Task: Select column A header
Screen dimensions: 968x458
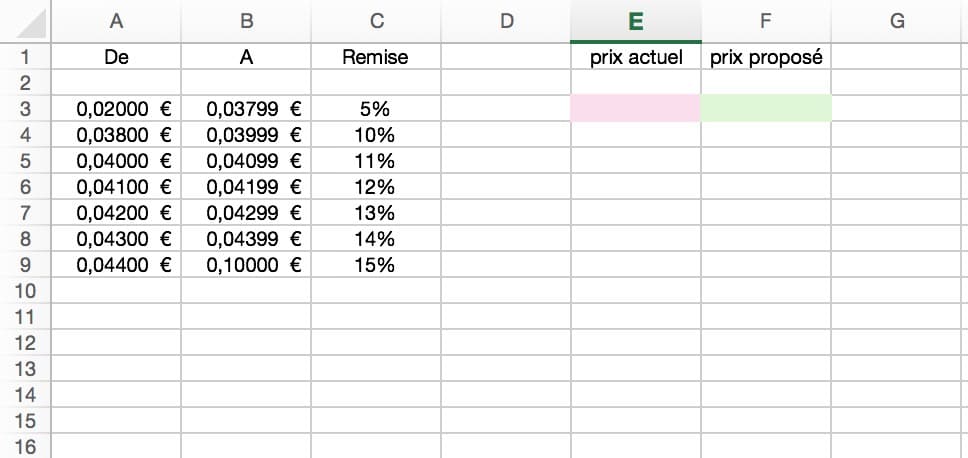Action: tap(116, 21)
